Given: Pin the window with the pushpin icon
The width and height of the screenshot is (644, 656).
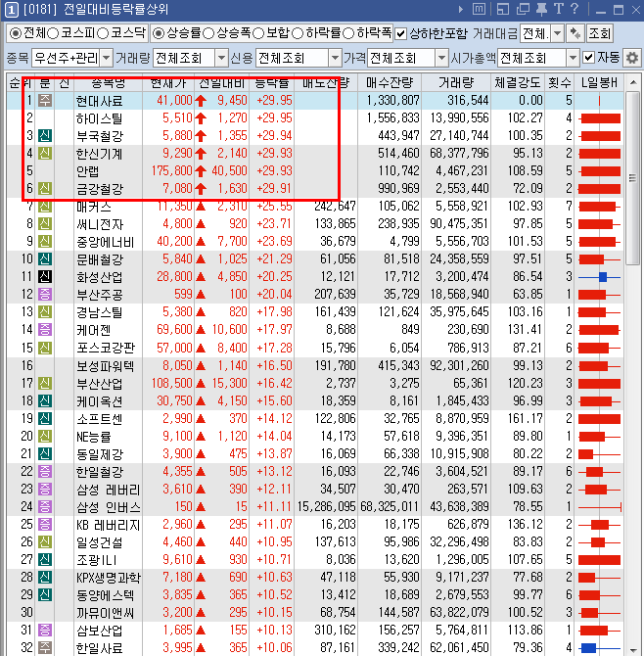Looking at the screenshot, I should 541,9.
